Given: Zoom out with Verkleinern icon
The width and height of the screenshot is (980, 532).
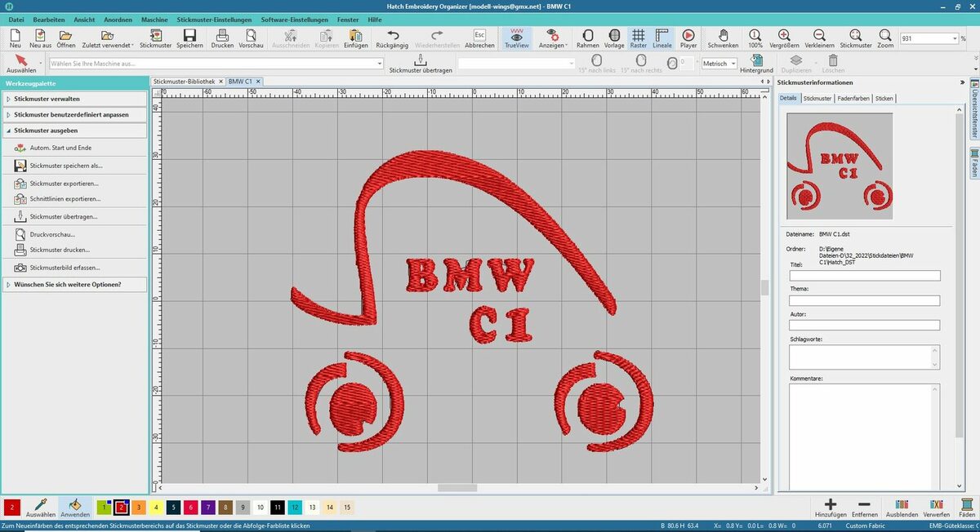Looking at the screenshot, I should pyautogui.click(x=819, y=38).
